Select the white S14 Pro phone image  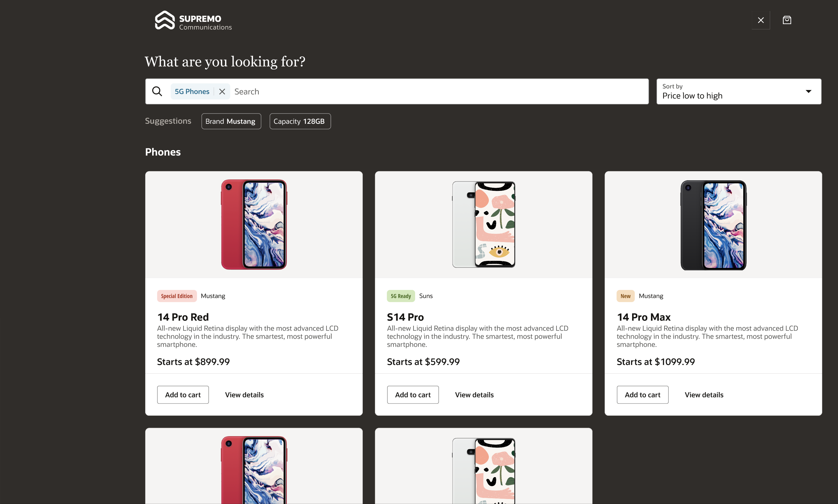484,225
